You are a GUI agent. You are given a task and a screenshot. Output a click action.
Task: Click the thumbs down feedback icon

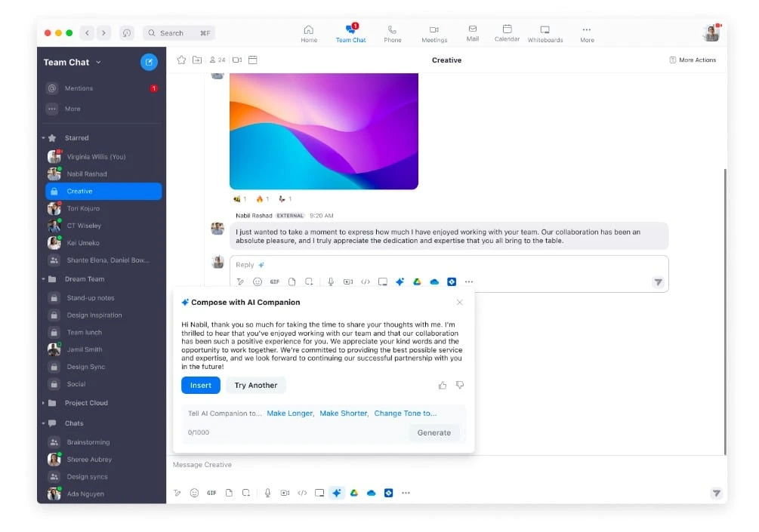click(460, 385)
